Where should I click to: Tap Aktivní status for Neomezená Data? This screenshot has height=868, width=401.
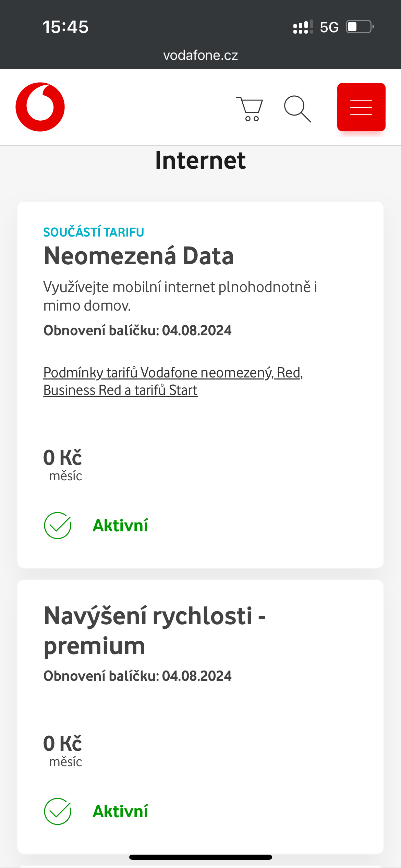click(120, 526)
